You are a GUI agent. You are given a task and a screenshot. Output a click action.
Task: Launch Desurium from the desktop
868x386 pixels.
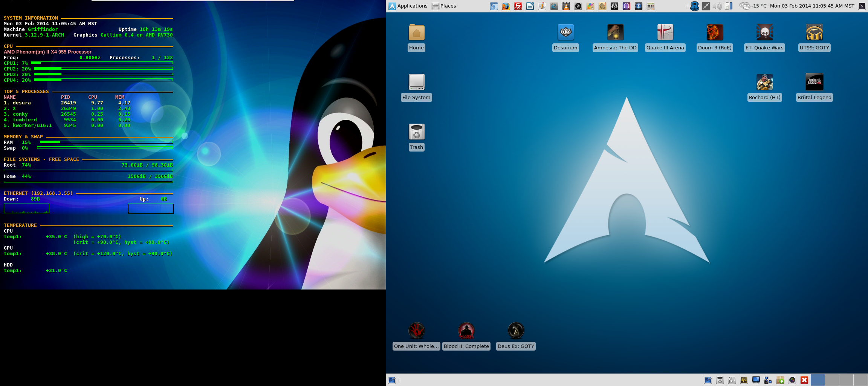pyautogui.click(x=565, y=38)
